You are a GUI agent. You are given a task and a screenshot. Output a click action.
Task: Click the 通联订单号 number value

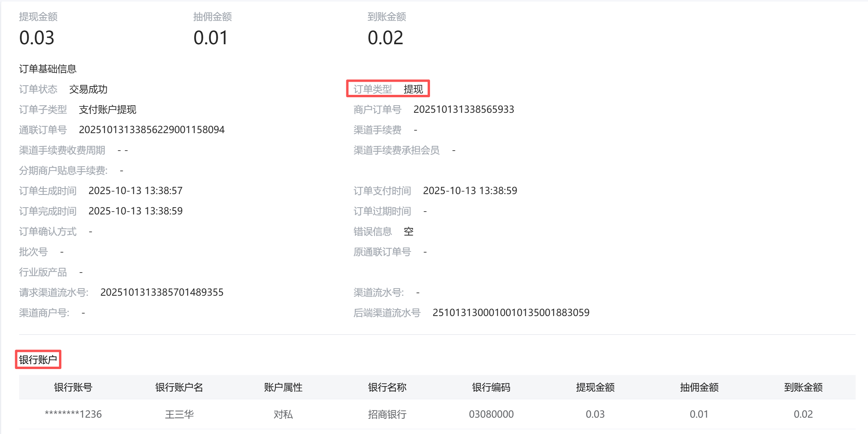(151, 130)
